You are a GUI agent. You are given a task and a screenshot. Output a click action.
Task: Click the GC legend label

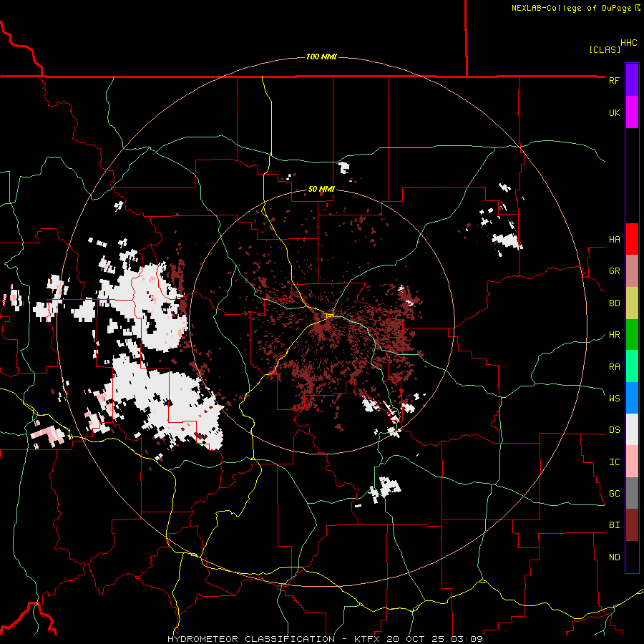click(x=614, y=493)
